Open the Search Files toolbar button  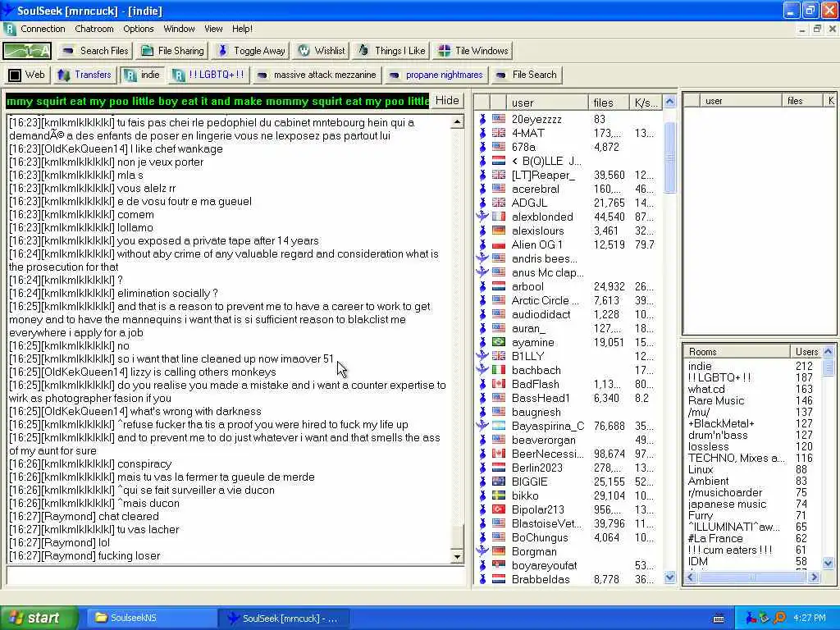click(x=95, y=51)
